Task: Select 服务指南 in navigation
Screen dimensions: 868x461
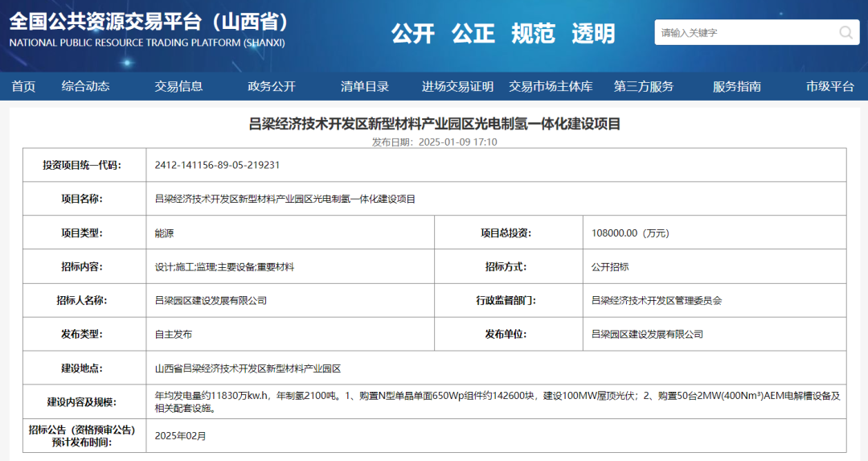Action: click(x=736, y=86)
